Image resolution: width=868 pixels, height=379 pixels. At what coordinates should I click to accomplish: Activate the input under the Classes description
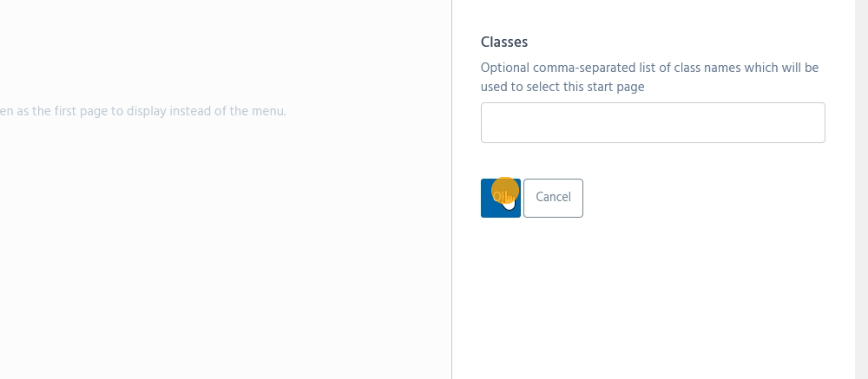click(653, 123)
